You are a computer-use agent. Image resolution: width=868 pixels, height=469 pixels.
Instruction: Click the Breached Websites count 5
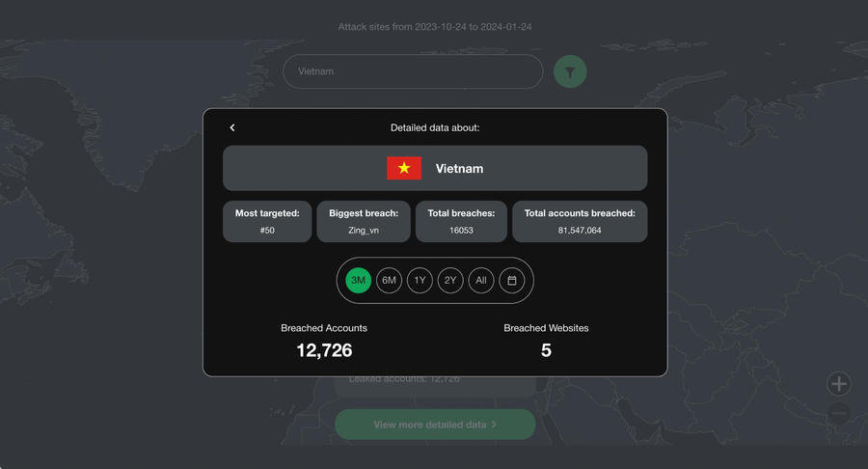[x=546, y=350]
